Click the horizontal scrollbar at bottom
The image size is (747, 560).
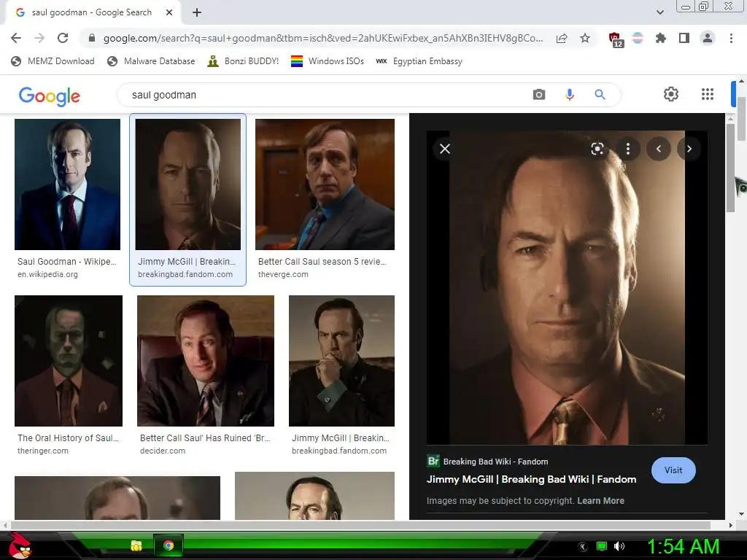[x=360, y=525]
